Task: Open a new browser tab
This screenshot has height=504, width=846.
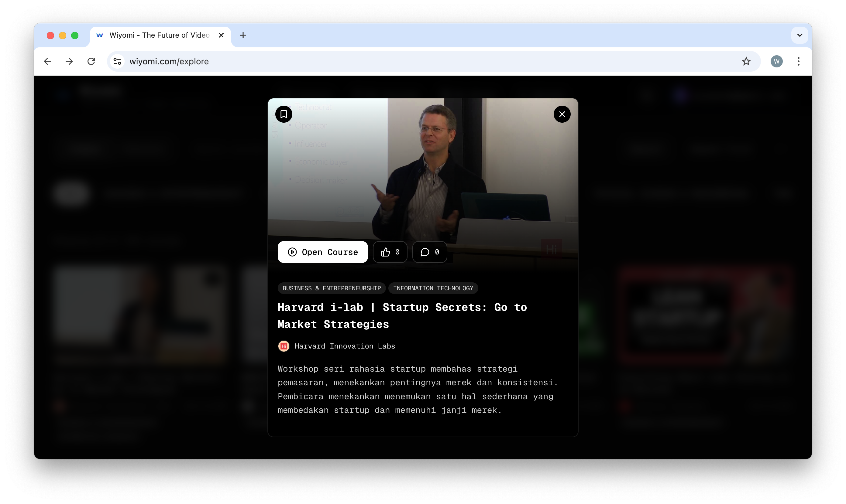Action: (x=243, y=35)
